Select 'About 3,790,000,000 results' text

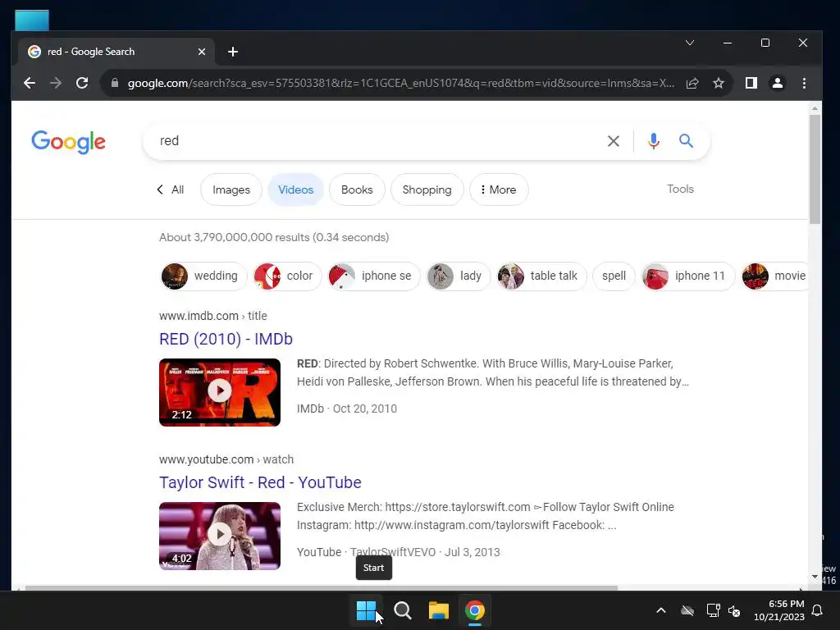point(235,237)
